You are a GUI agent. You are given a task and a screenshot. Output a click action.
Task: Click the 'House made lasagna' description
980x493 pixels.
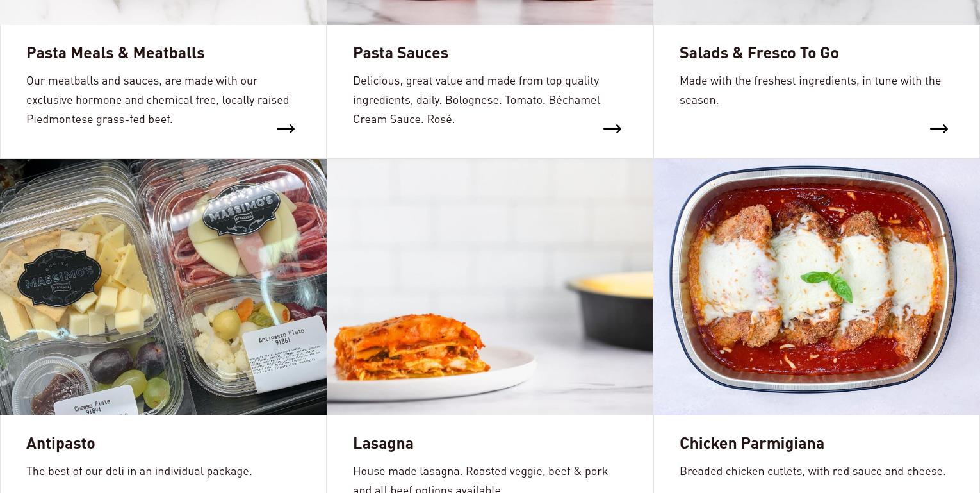(x=480, y=479)
